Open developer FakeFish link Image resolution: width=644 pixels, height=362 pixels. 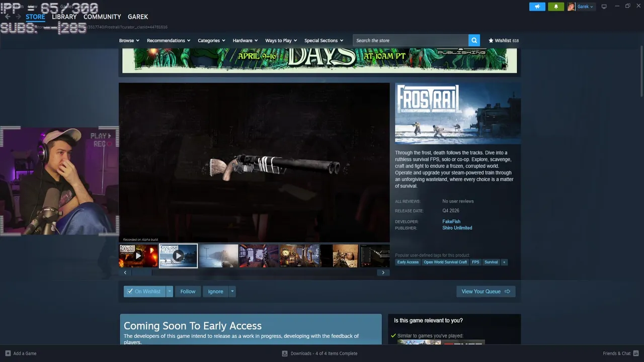coord(451,221)
